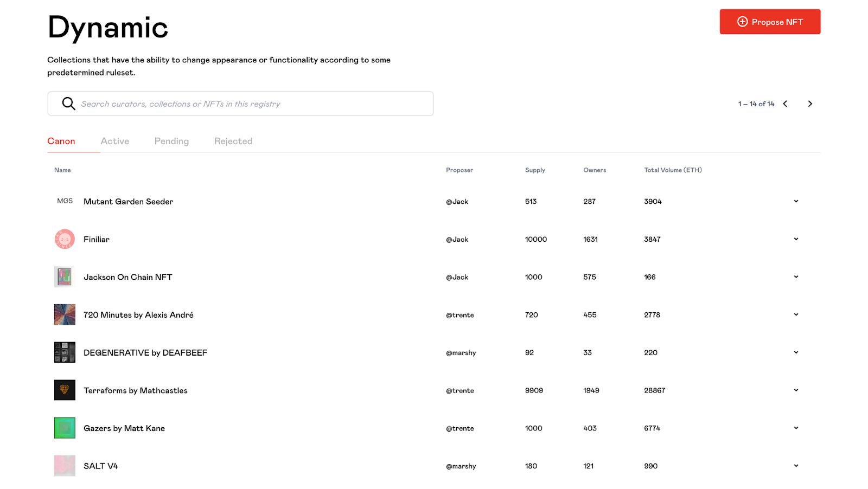Viewport: 868px width, 489px height.
Task: Switch to the Canon tab
Action: [61, 141]
